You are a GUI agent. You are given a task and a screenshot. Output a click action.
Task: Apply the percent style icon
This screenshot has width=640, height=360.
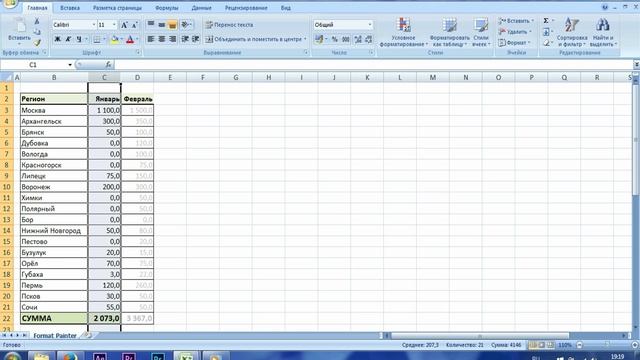coord(335,39)
